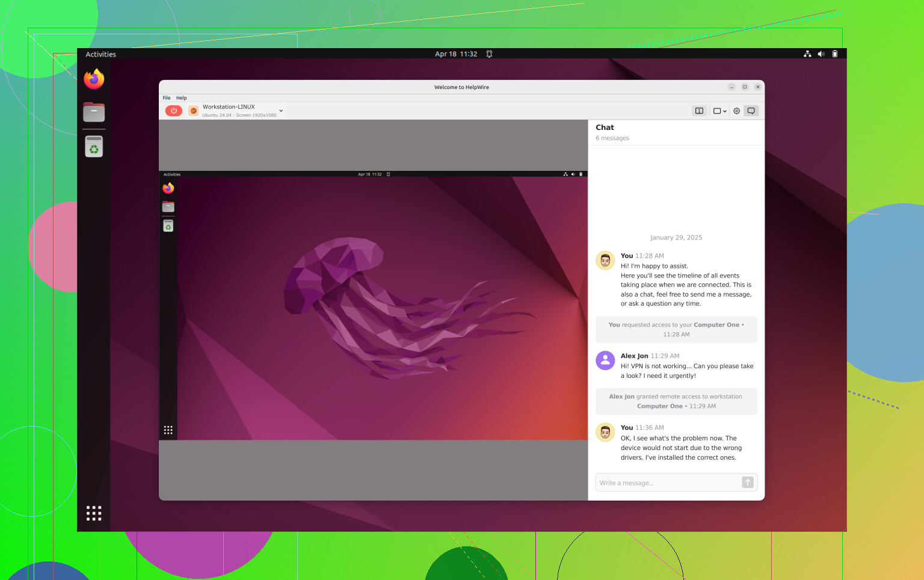The width and height of the screenshot is (924, 580).
Task: Click the Workstation-LINUX avatar icon
Action: point(194,111)
